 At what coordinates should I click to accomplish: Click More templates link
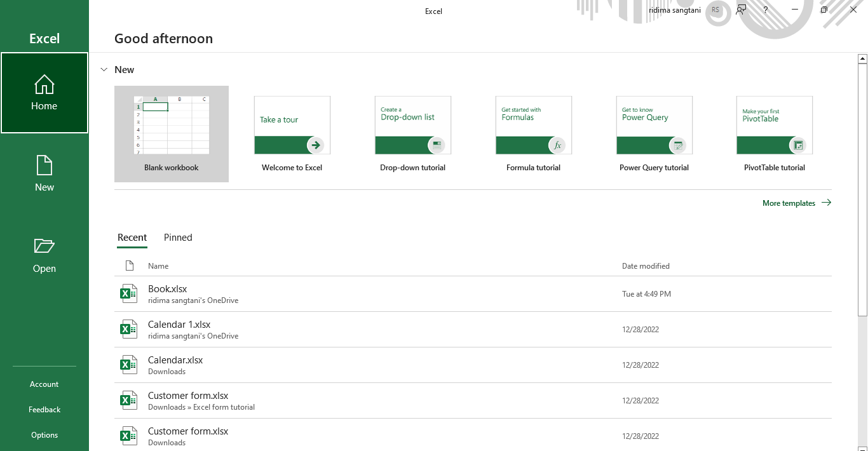click(797, 203)
